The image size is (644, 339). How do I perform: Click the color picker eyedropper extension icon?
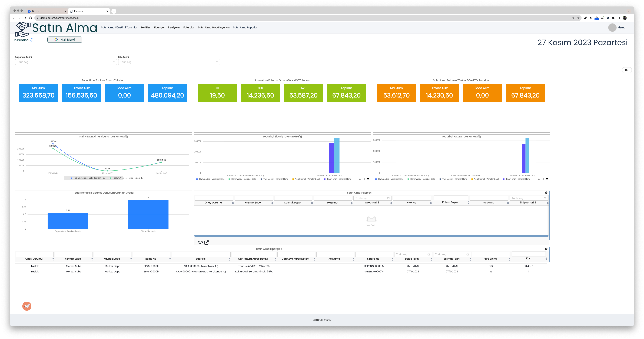[x=586, y=18]
